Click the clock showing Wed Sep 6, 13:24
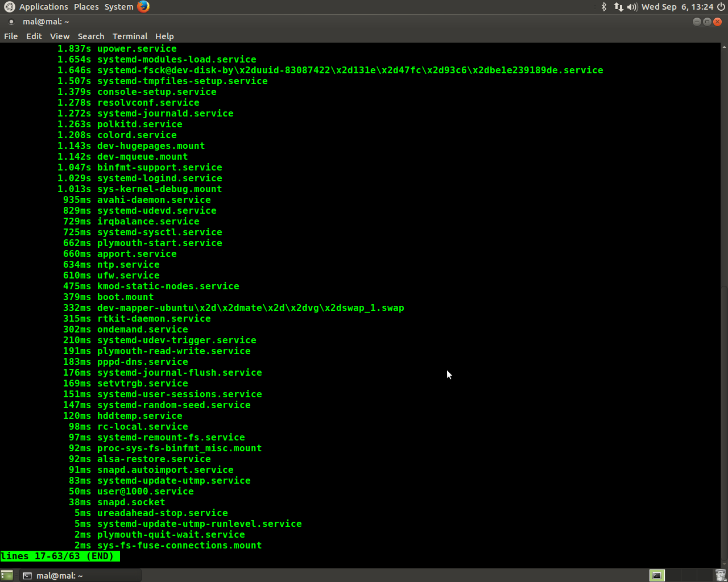Viewport: 728px width, 582px height. (x=677, y=7)
